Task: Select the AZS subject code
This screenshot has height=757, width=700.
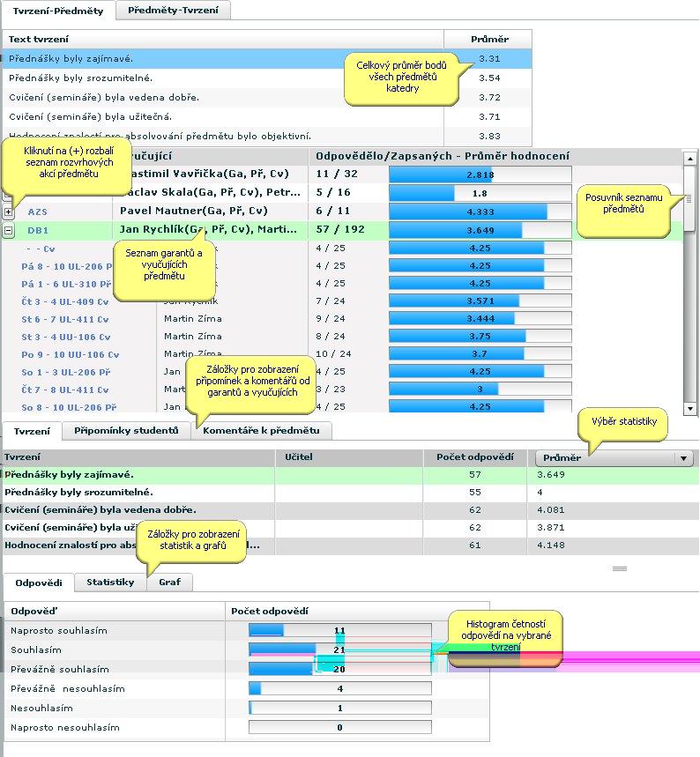Action: click(x=38, y=212)
